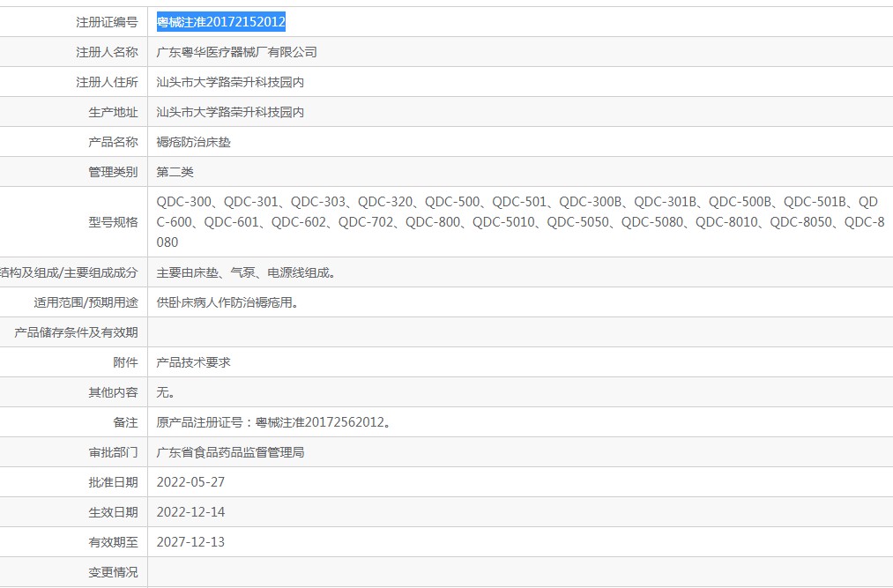Click the 生产地址 label
The width and height of the screenshot is (893, 588).
114,112
